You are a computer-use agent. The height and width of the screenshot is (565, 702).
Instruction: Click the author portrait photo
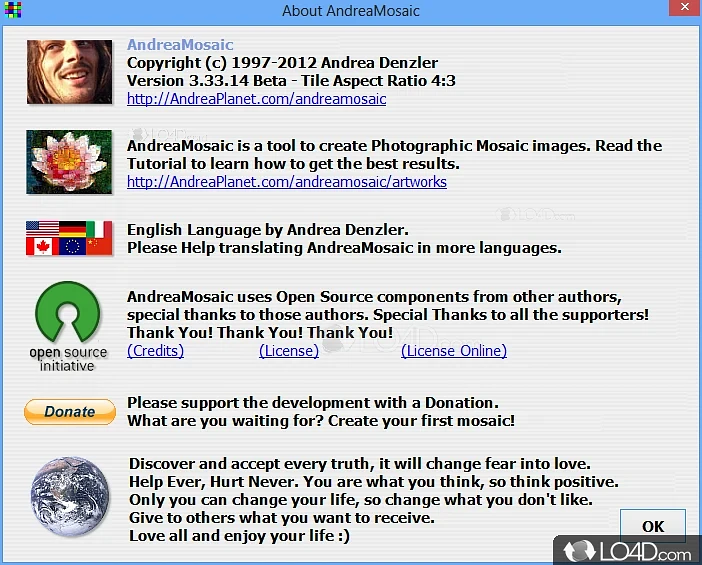point(69,72)
